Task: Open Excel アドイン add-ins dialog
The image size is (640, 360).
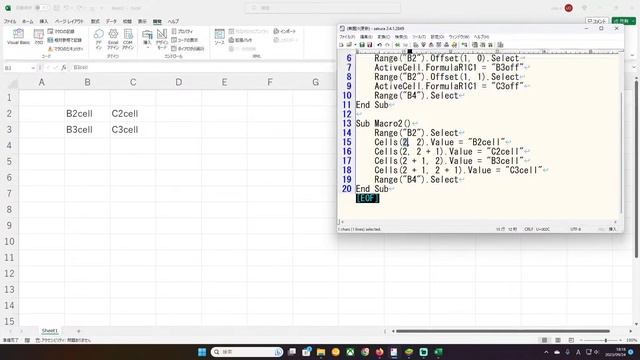Action: (x=113, y=39)
